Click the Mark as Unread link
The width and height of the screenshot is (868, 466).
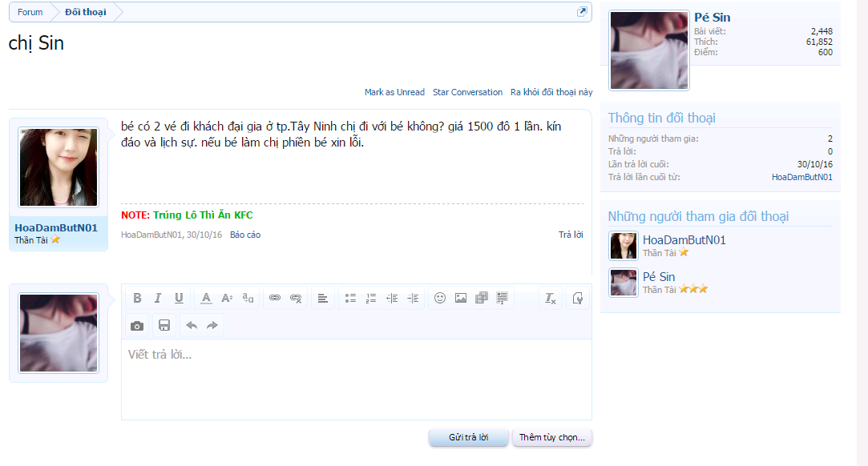pyautogui.click(x=394, y=92)
